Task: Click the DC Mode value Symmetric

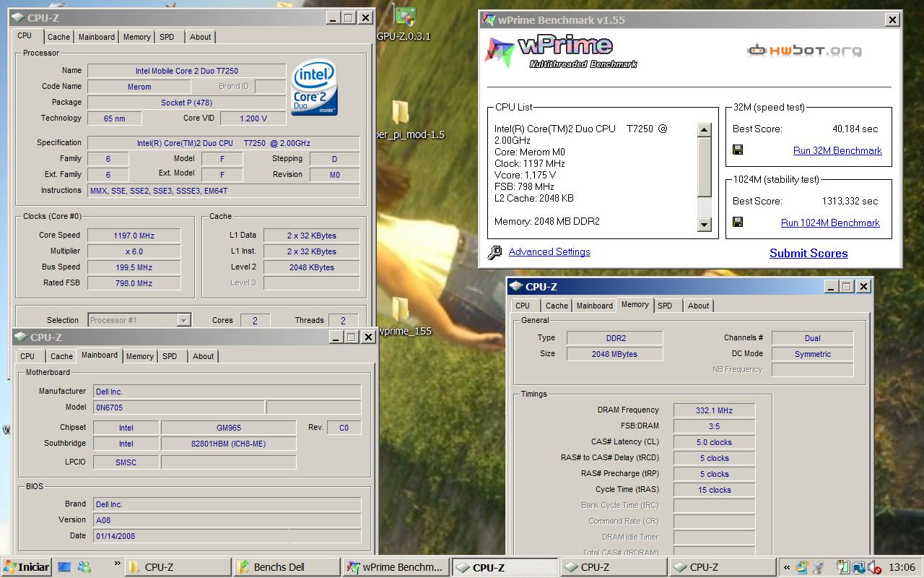Action: click(813, 354)
